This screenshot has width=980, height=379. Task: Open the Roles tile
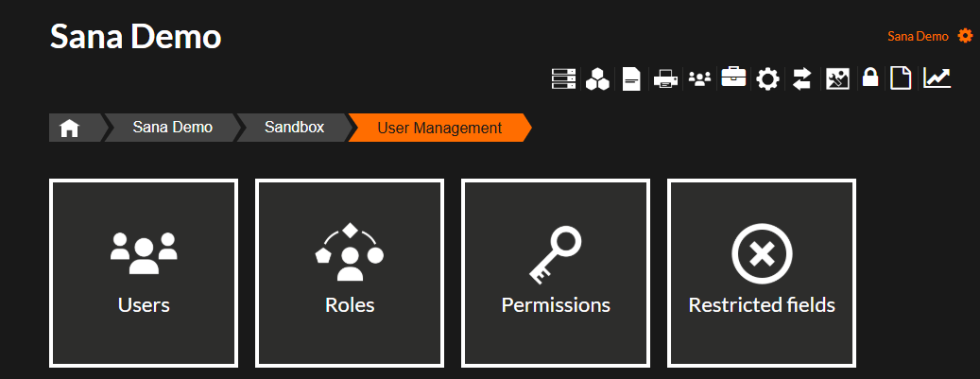pos(350,273)
